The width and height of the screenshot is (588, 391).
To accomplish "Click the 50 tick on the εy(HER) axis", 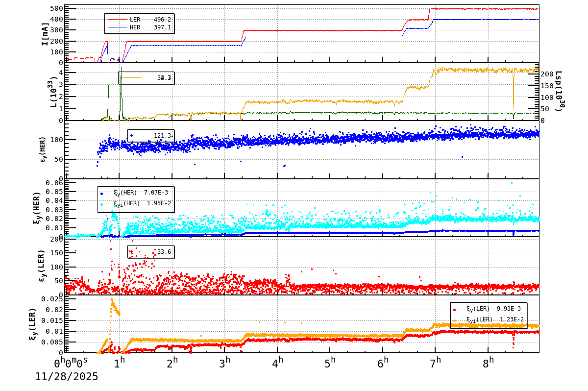I will (59, 159).
